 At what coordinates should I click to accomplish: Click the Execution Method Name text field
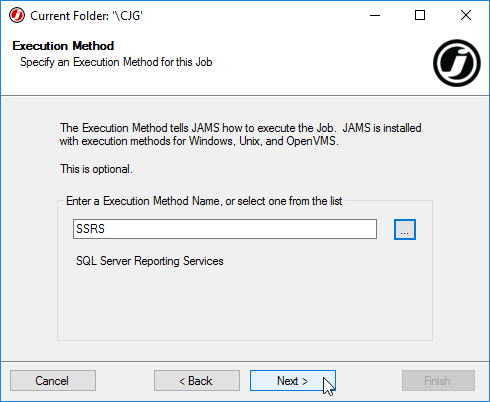coord(225,229)
